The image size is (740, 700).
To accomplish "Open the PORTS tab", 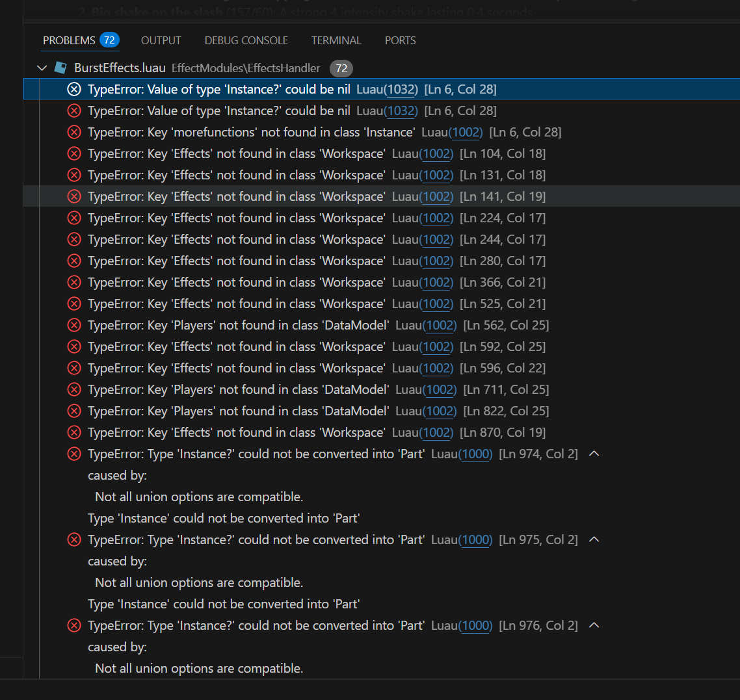I will pyautogui.click(x=400, y=40).
